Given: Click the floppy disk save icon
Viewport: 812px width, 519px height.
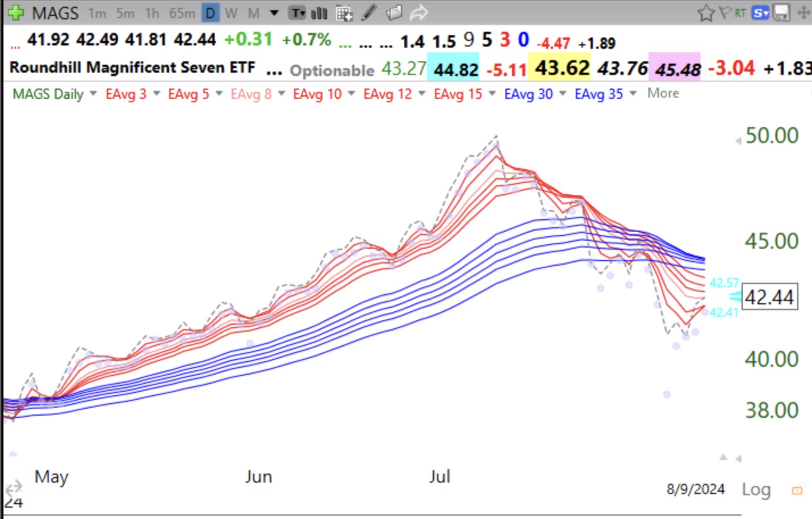Looking at the screenshot, I should [781, 12].
